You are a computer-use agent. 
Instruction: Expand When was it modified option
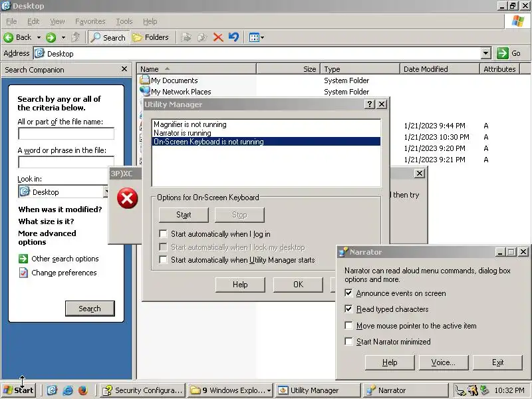(60, 209)
